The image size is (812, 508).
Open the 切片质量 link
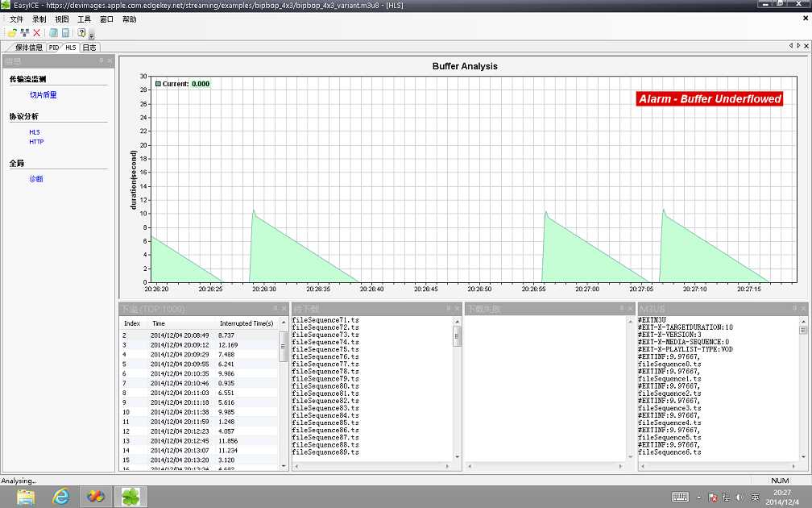click(x=43, y=95)
